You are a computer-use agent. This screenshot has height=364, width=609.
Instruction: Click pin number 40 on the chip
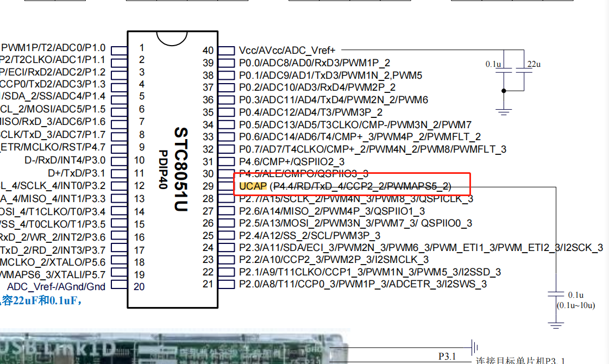pyautogui.click(x=208, y=51)
